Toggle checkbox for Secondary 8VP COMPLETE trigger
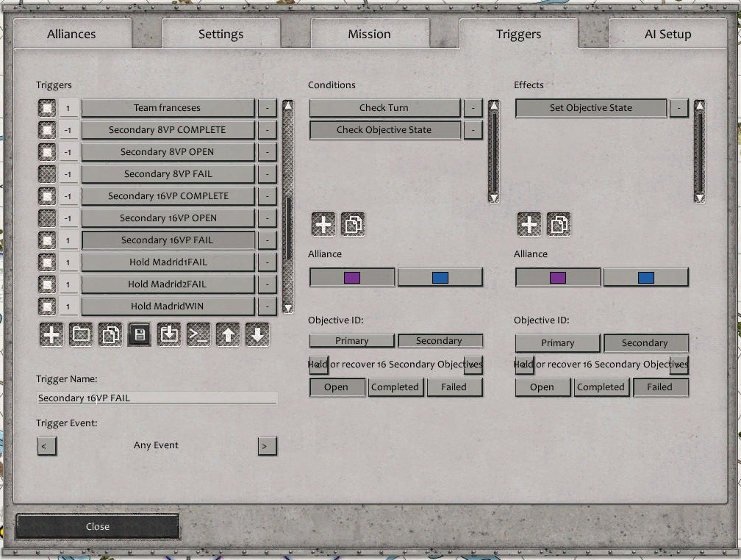 click(x=47, y=130)
